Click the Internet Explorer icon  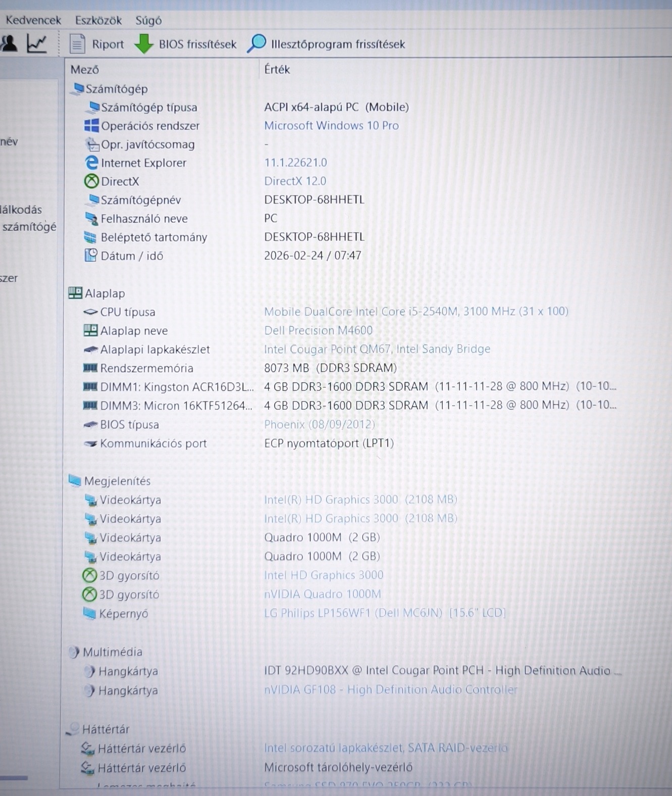point(91,163)
